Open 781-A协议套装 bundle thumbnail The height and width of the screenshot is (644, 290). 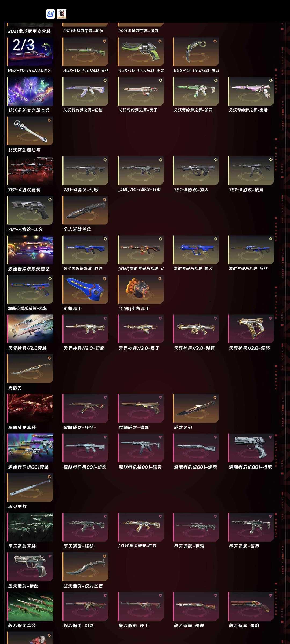click(x=30, y=171)
